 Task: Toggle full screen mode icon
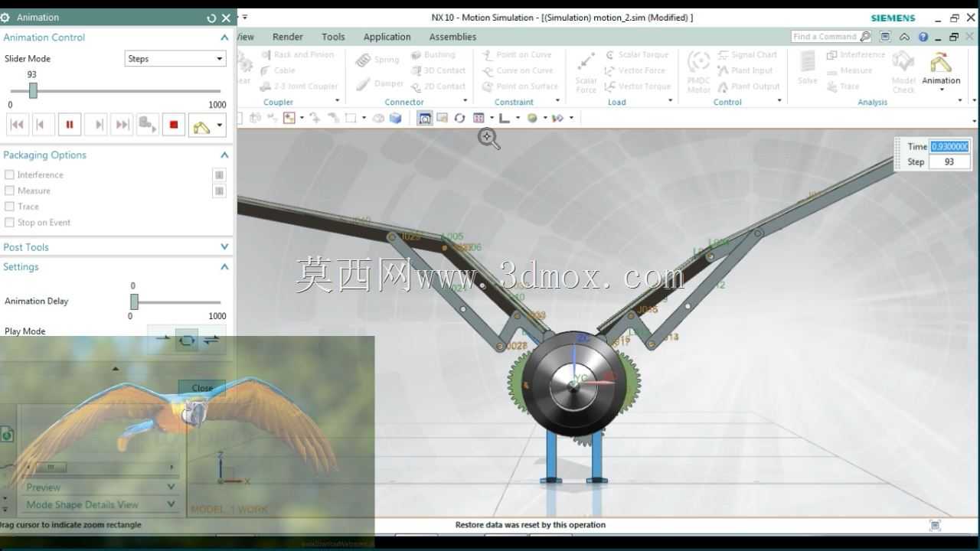pos(886,37)
